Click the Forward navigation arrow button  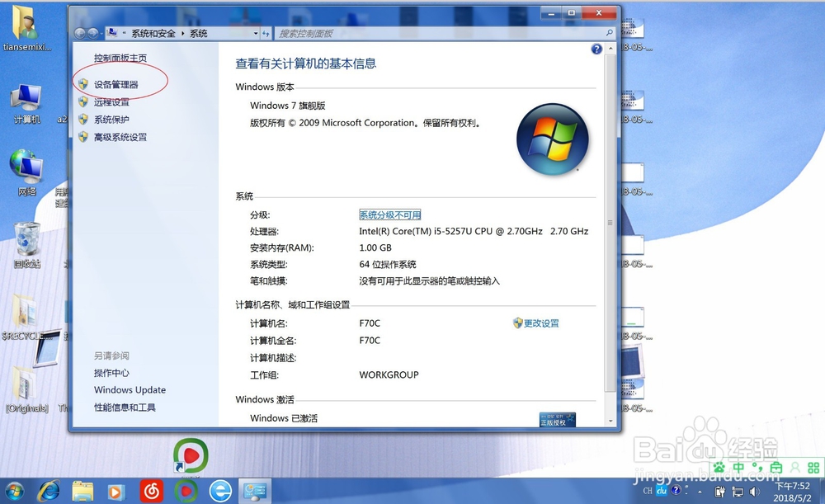(92, 33)
